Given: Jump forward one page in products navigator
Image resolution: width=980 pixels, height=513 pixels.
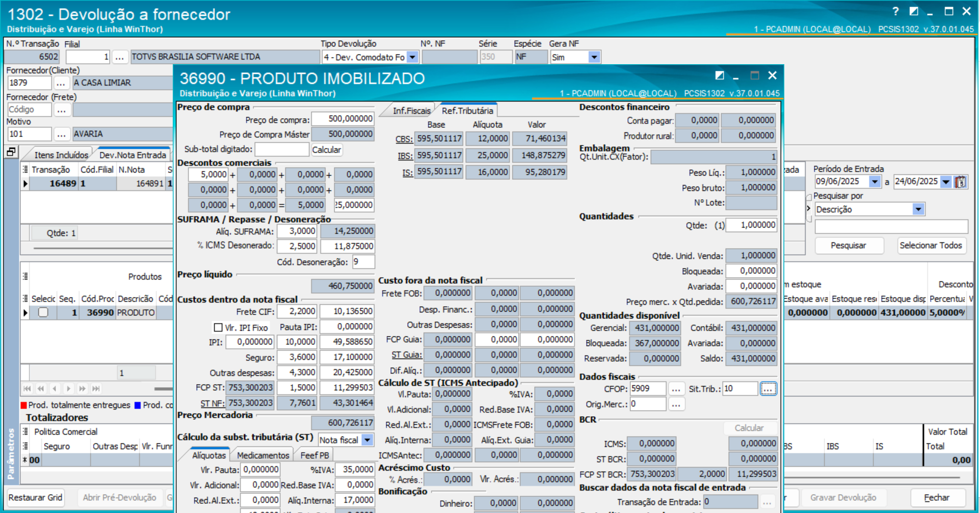Looking at the screenshot, I should click(x=82, y=389).
